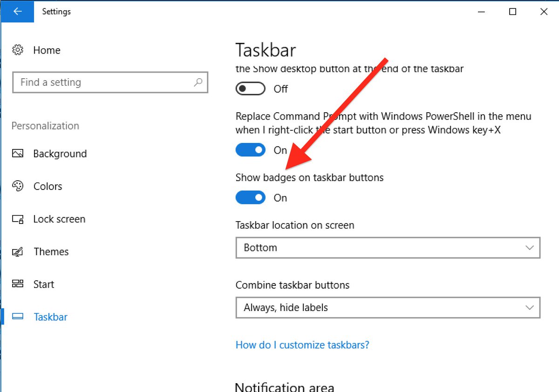This screenshot has height=392, width=559.
Task: Open the How do I customize taskbars link
Action: (x=302, y=345)
